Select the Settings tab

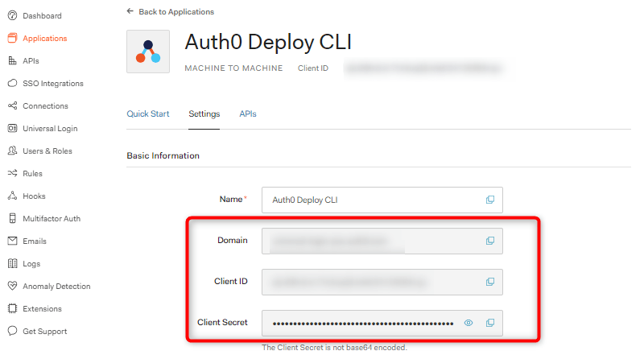(204, 113)
